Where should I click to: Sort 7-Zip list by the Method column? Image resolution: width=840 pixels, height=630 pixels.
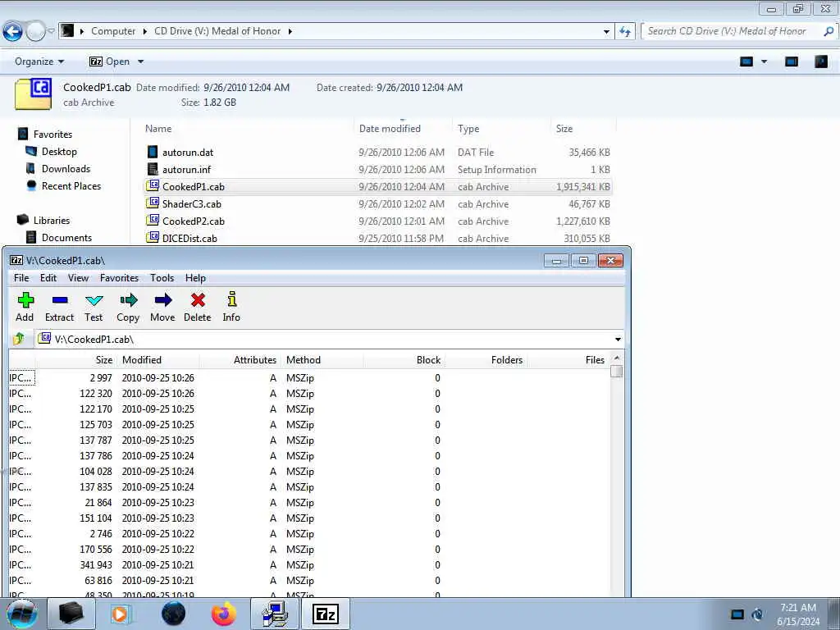point(304,360)
